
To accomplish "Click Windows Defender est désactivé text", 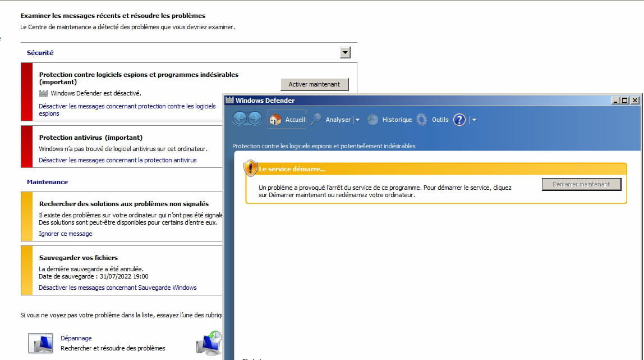I will click(96, 93).
